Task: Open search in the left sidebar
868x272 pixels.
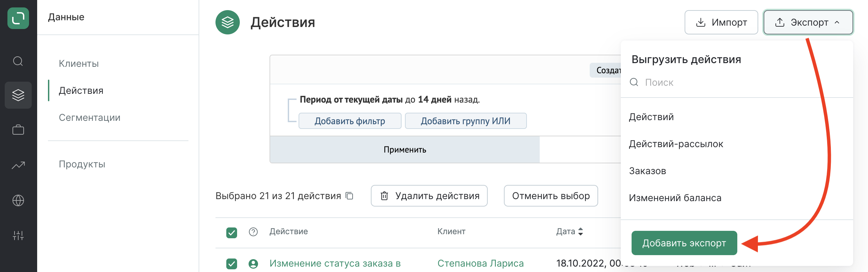Action: pyautogui.click(x=18, y=61)
